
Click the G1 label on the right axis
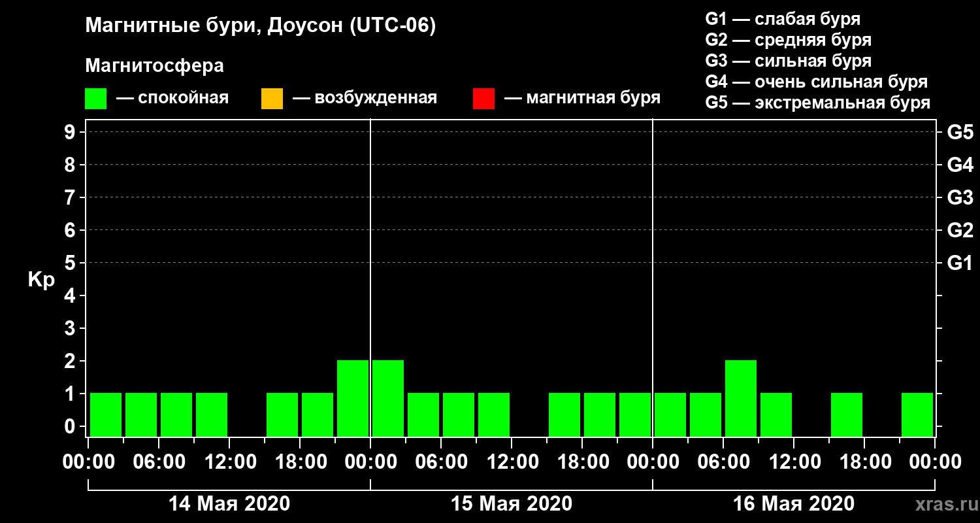coord(960,263)
